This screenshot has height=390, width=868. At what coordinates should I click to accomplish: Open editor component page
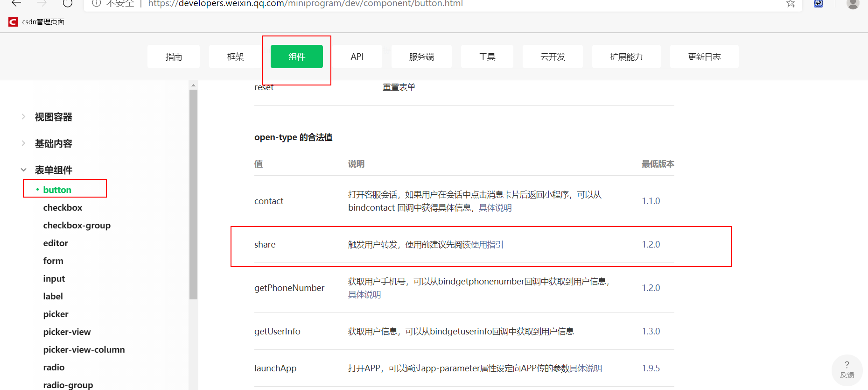(56, 243)
